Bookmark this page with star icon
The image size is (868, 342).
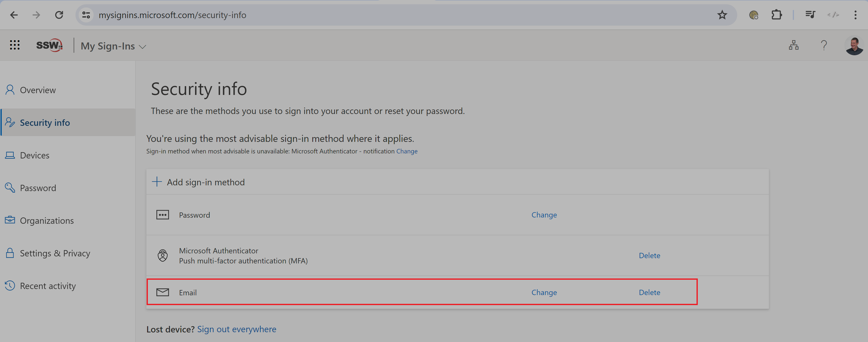click(x=722, y=15)
